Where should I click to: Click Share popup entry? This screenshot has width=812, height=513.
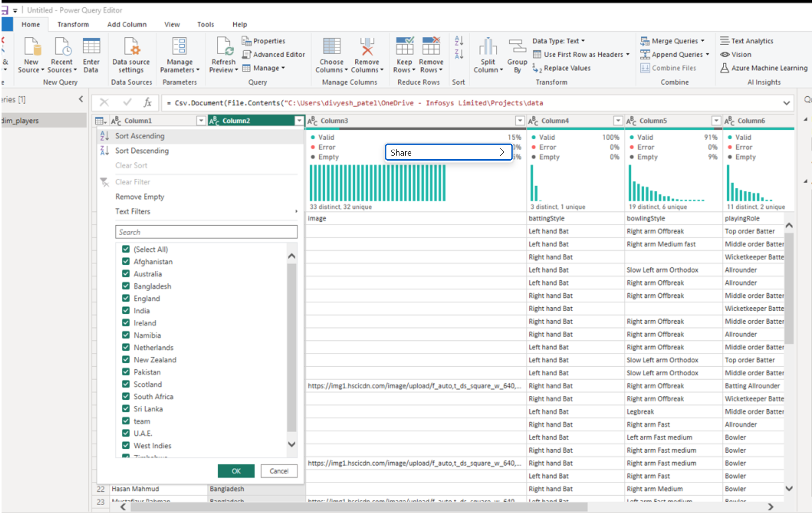click(449, 152)
